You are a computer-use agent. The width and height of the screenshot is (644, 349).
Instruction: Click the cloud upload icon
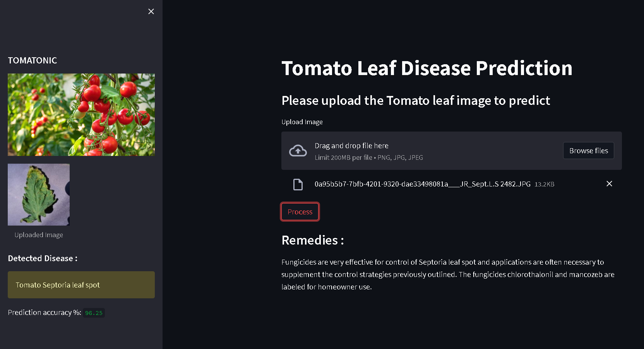[x=298, y=151]
